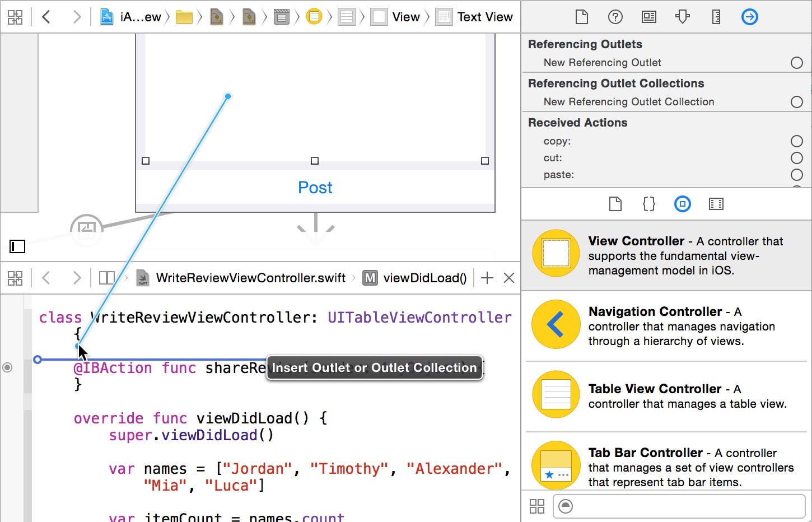Open the WriteReviewViewController.swift jump bar menu
The image size is (812, 522).
[250, 278]
